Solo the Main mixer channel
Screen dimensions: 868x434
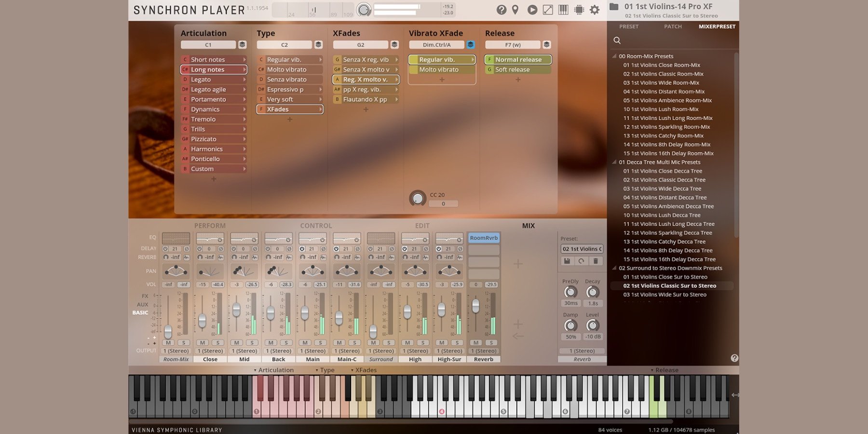[x=320, y=342]
